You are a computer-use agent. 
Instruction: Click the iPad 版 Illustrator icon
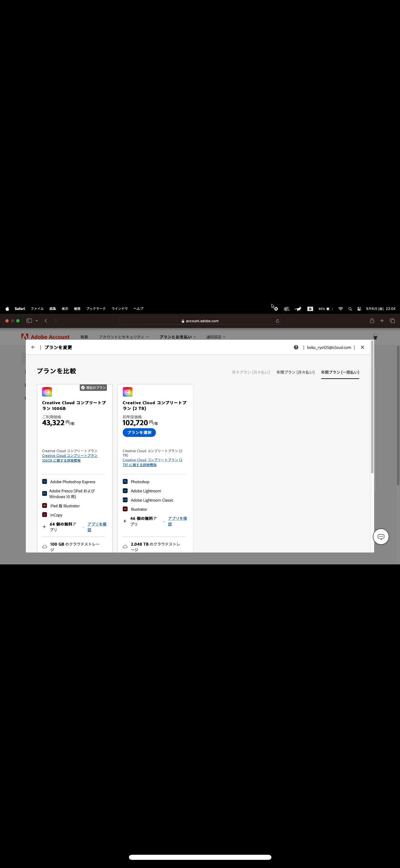pyautogui.click(x=44, y=506)
